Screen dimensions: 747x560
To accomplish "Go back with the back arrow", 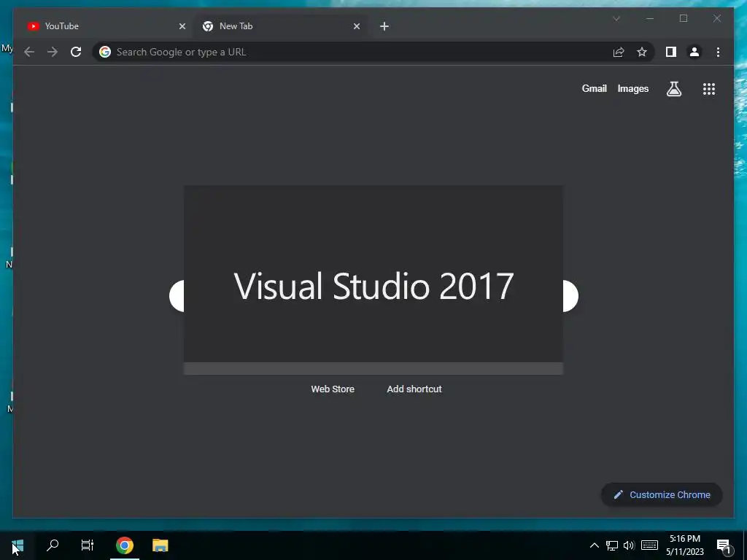I will tap(29, 52).
